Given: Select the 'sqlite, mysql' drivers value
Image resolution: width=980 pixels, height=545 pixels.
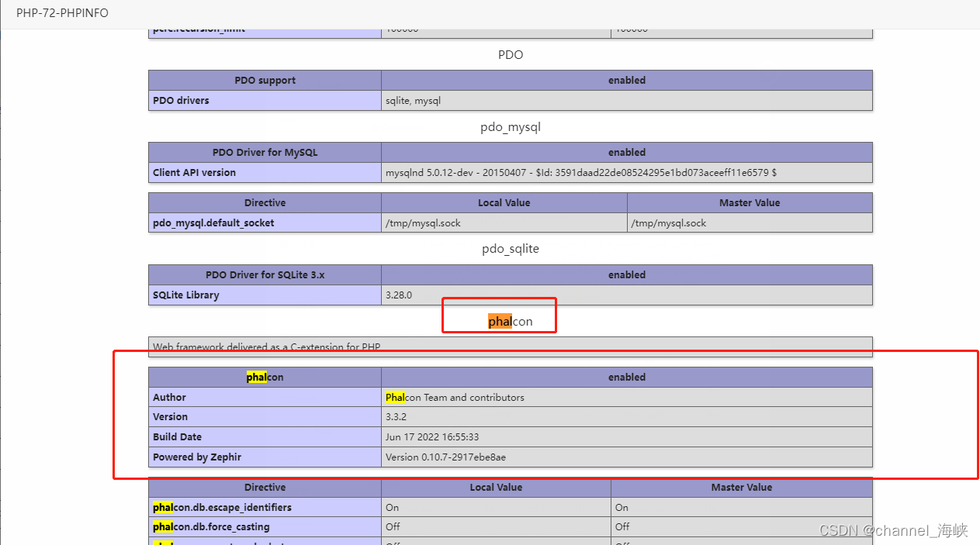Looking at the screenshot, I should (x=413, y=101).
